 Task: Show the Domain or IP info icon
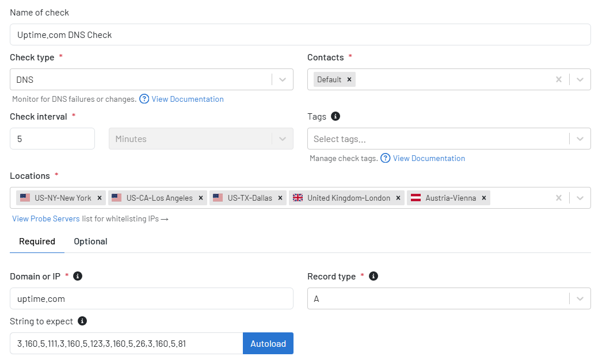coord(78,276)
